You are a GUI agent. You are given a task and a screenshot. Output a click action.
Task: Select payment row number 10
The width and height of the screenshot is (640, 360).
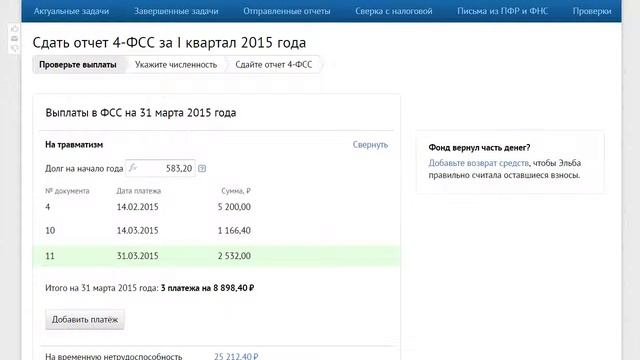pos(217,231)
